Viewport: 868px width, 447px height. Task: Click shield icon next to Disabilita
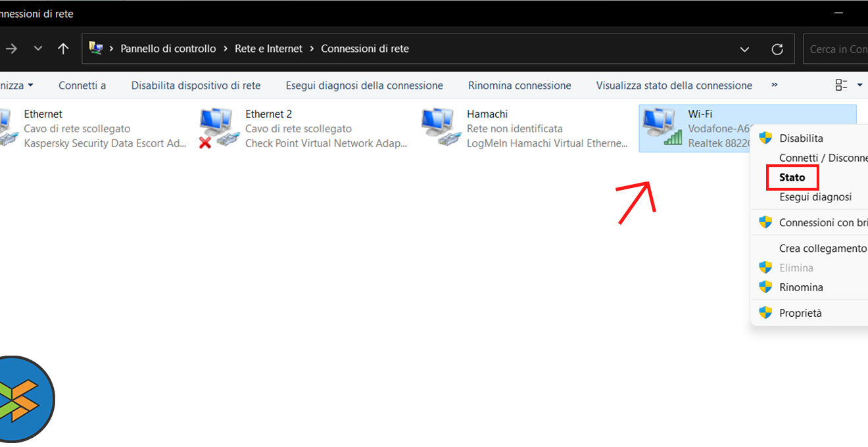[x=765, y=138]
